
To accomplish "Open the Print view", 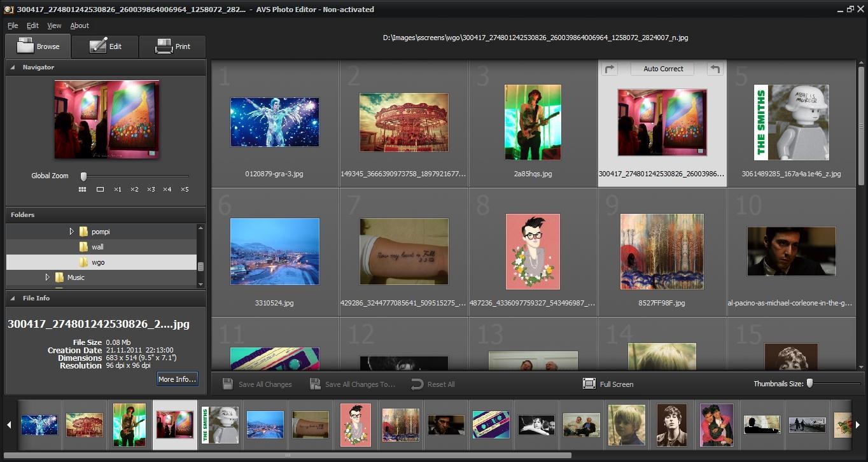I will 172,46.
